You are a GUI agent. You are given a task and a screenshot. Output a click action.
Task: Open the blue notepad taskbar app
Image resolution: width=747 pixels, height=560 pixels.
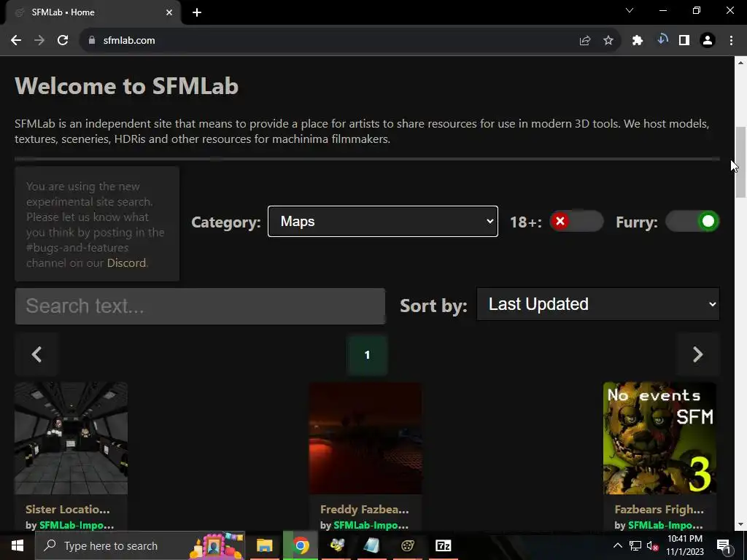(x=371, y=545)
